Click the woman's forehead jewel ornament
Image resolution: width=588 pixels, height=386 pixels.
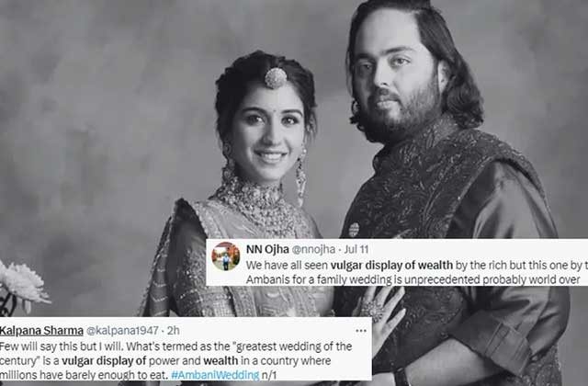276,77
